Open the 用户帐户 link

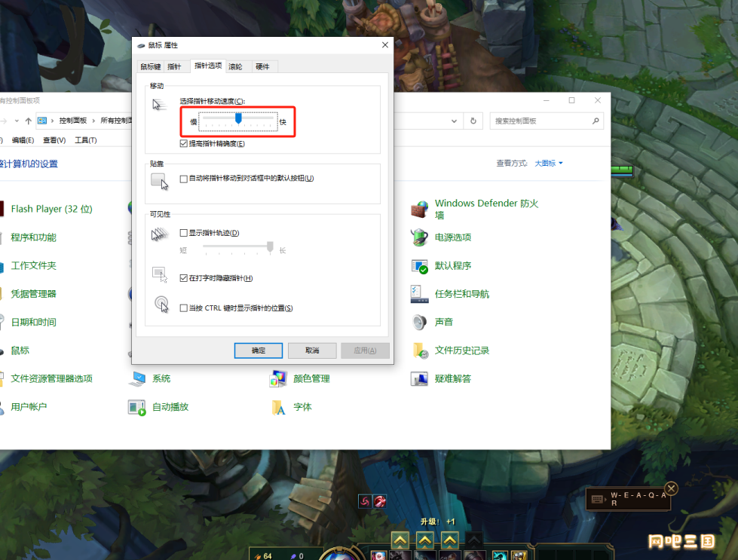(29, 407)
